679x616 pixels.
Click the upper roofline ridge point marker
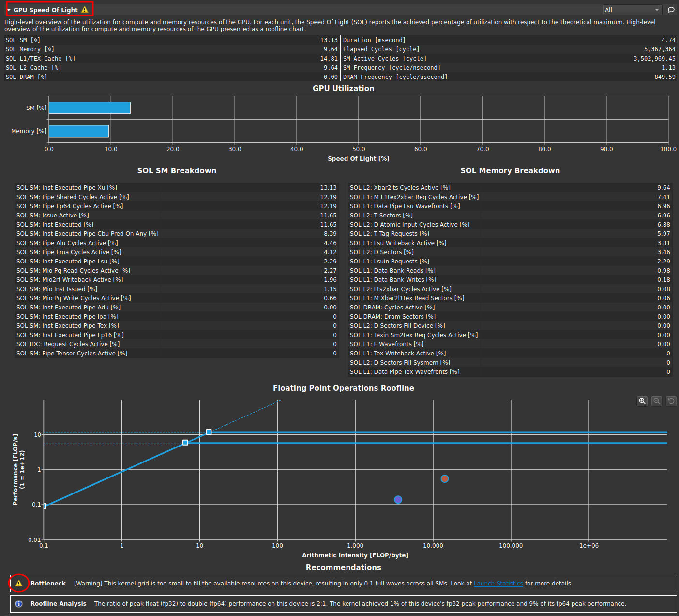coord(209,432)
